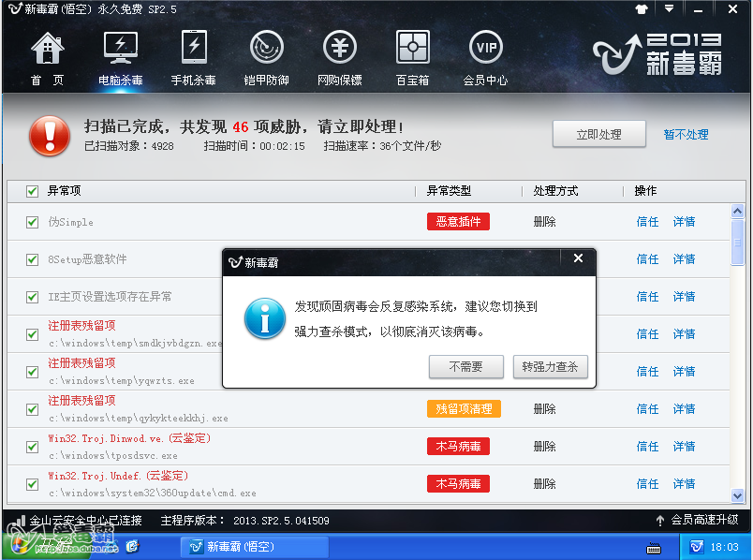The width and height of the screenshot is (753, 560).
Task: Open the title bar dropdown menu arrow
Action: coord(669,8)
